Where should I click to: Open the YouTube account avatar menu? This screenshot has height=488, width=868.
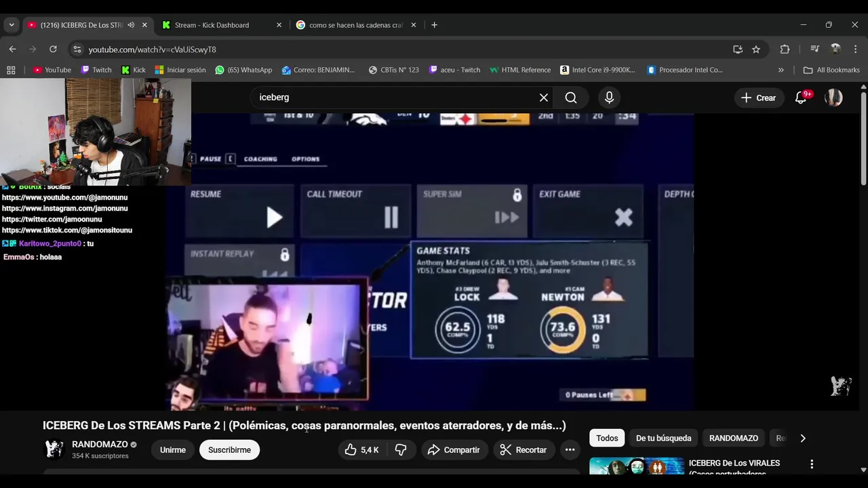pos(833,98)
